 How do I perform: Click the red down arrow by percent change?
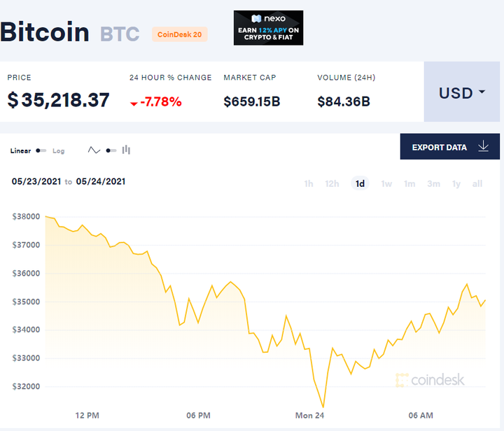click(134, 104)
